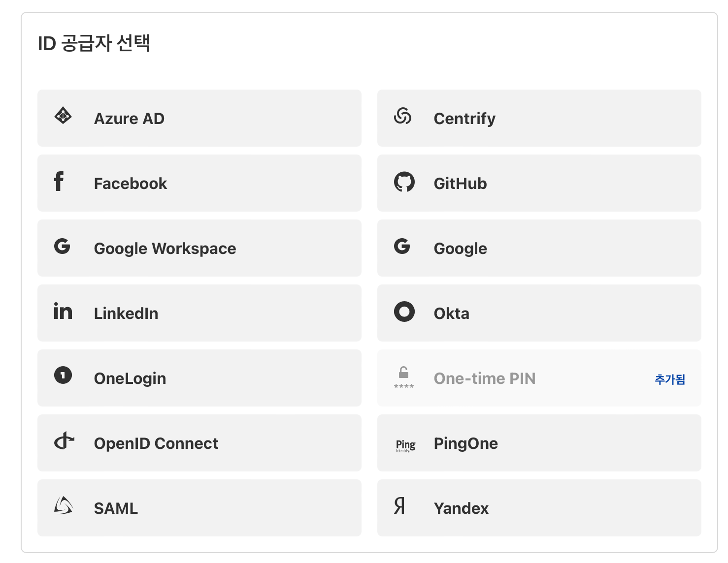Image resolution: width=728 pixels, height=563 pixels.
Task: Choose the Google provider option
Action: tap(460, 249)
